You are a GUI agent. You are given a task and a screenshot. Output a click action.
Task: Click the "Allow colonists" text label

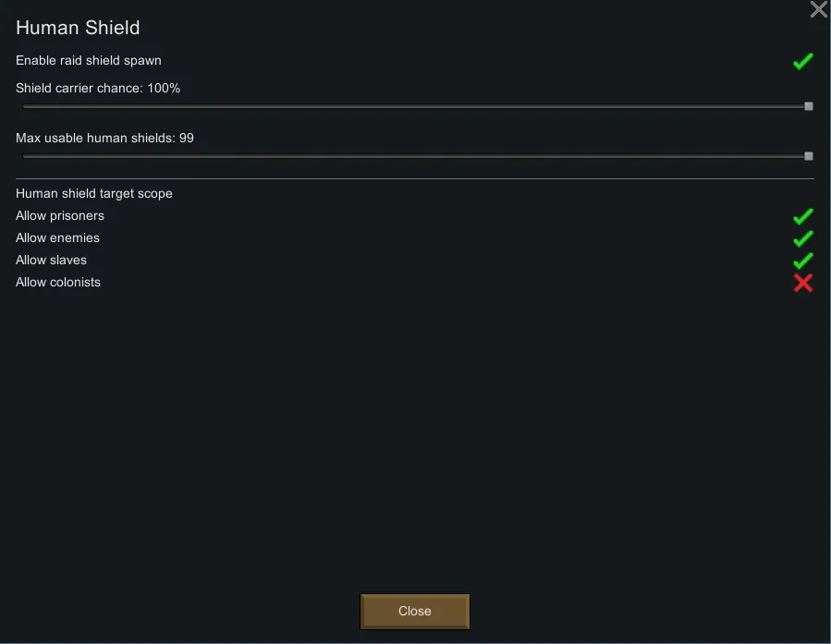[x=58, y=283]
